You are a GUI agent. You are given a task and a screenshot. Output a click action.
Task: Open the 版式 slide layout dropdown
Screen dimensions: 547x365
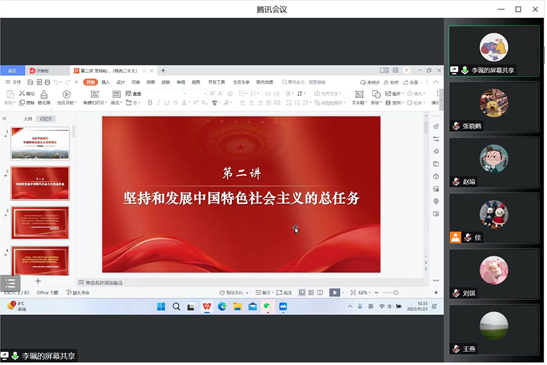tap(116, 103)
